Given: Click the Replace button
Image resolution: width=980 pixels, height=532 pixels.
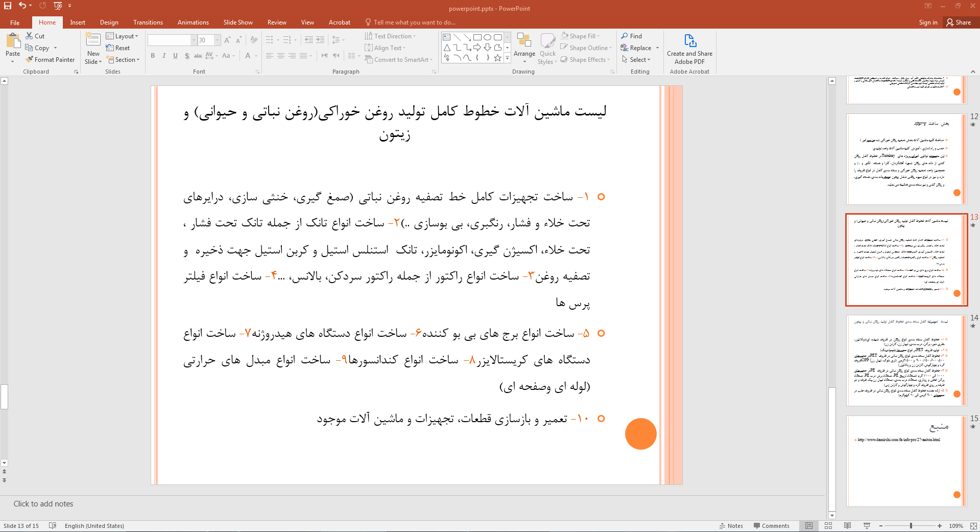Looking at the screenshot, I should click(x=636, y=48).
